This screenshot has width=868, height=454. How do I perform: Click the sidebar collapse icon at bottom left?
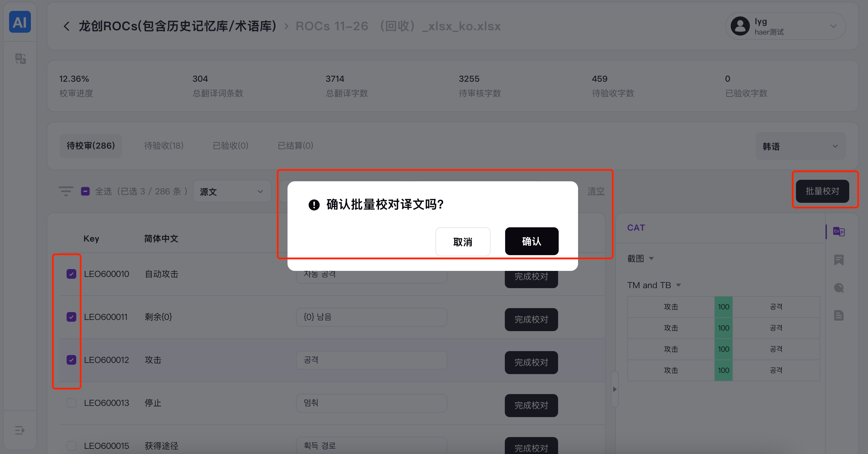click(20, 430)
